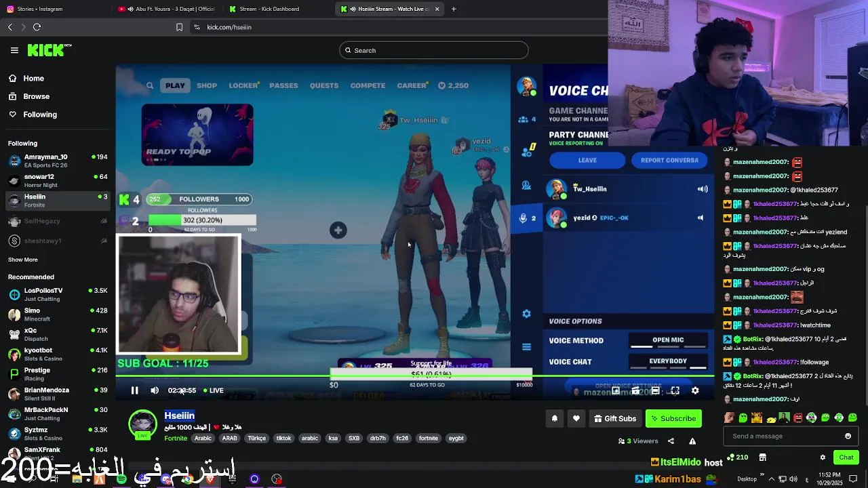Close the Hseiiin Stream browser tab
The width and height of the screenshot is (868, 488).
click(437, 9)
